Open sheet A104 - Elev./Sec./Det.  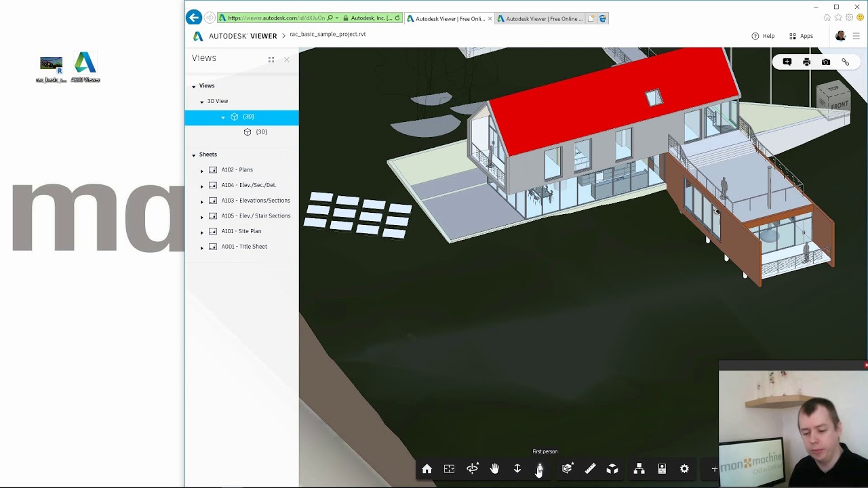pos(248,185)
